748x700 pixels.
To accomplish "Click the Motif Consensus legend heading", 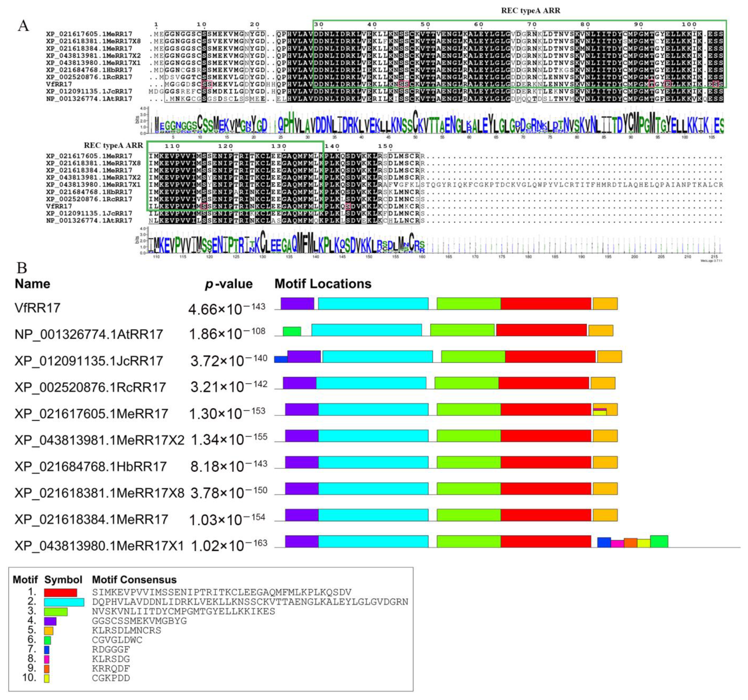I will coord(134,580).
